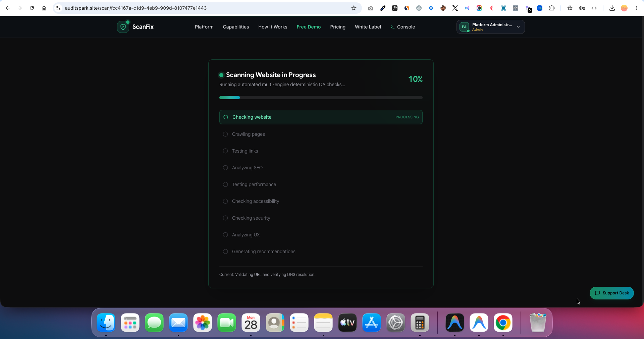Image resolution: width=644 pixels, height=339 pixels.
Task: Go back using browser back arrow
Action: (x=8, y=8)
